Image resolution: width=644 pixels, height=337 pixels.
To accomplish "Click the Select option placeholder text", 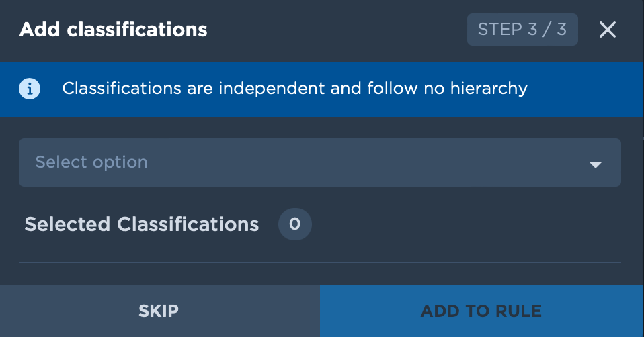I will [91, 162].
